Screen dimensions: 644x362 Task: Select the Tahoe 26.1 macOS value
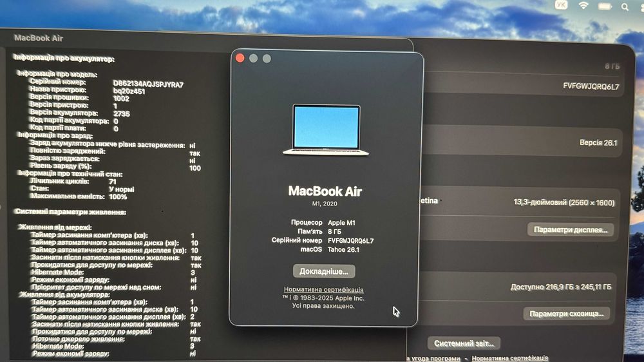(343, 249)
